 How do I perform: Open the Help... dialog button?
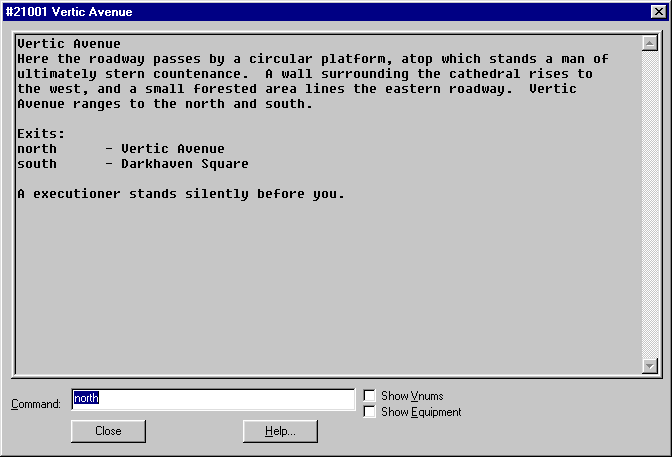point(280,431)
